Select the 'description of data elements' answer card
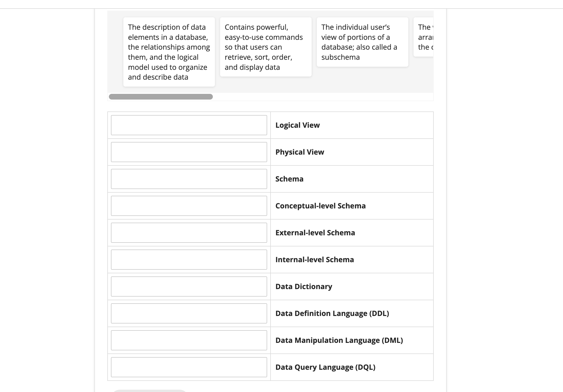The image size is (563, 392). click(169, 52)
